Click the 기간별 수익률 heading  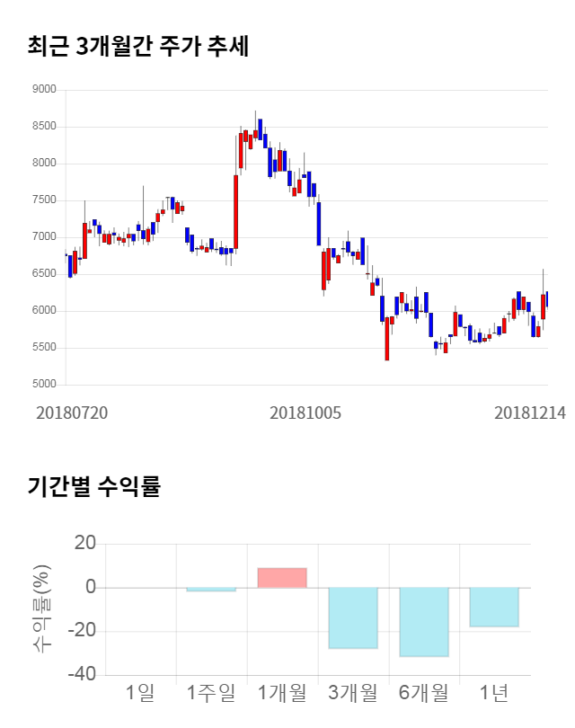coord(93,487)
